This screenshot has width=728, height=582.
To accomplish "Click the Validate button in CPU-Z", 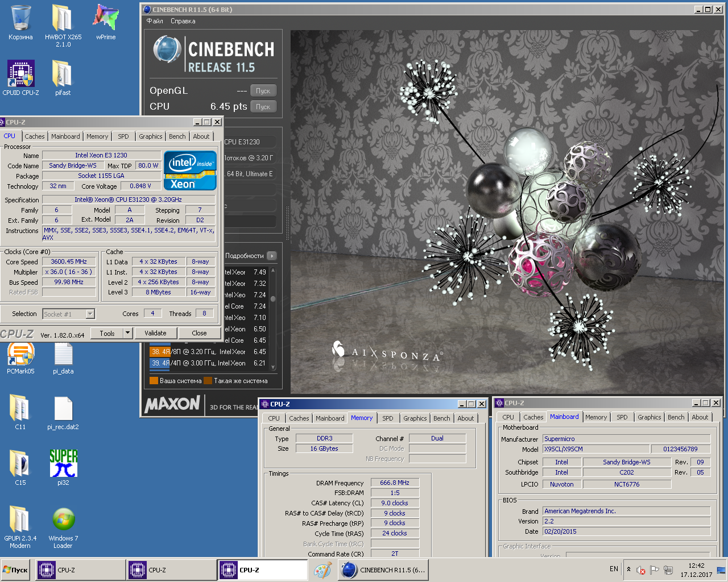I will point(155,333).
